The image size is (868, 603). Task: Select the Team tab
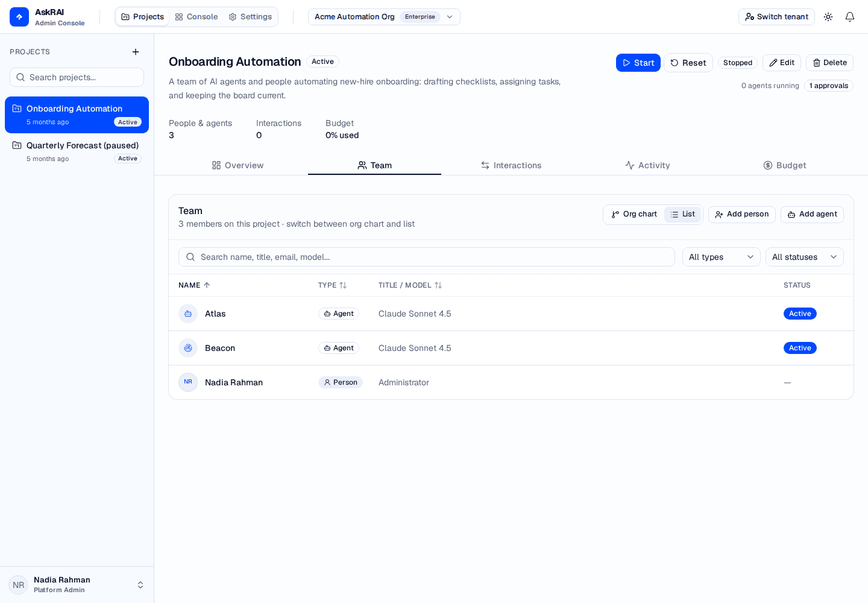click(x=374, y=165)
